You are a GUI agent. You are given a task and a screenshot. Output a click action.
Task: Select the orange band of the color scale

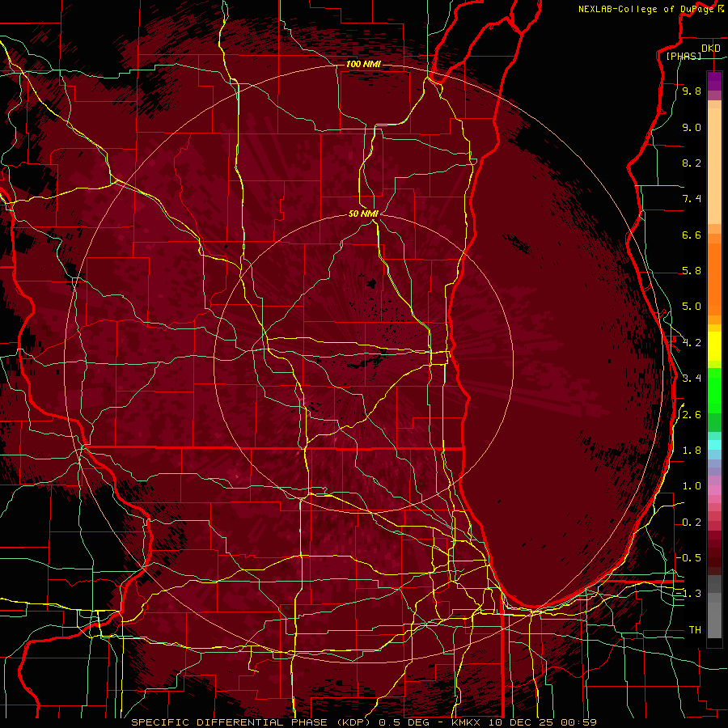[x=714, y=280]
